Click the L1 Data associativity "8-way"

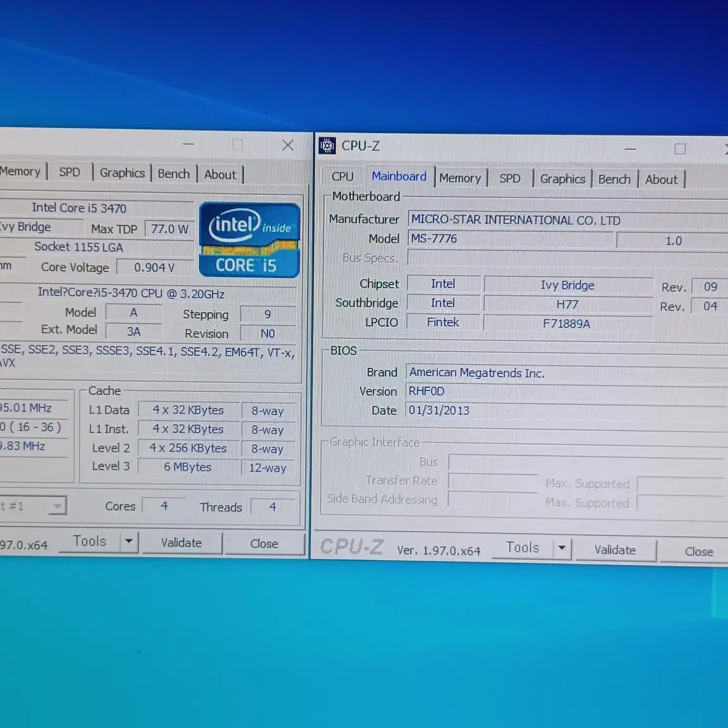click(268, 411)
